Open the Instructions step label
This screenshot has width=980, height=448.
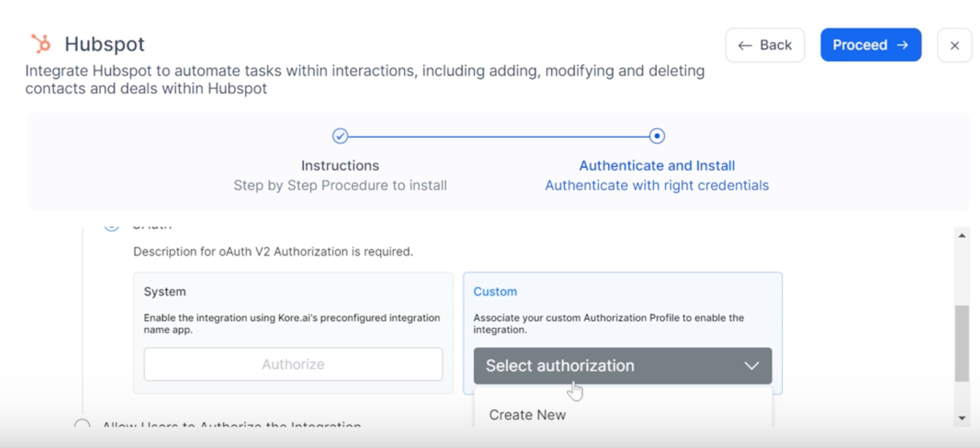coord(340,165)
